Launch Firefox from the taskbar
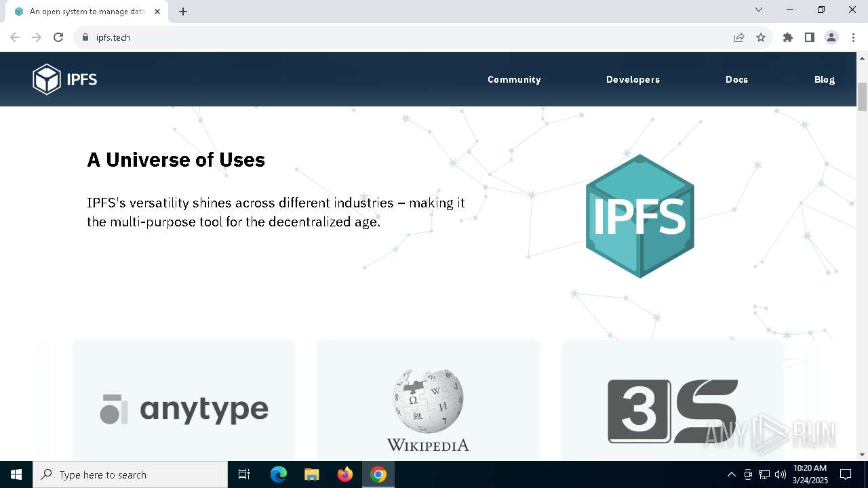Image resolution: width=868 pixels, height=488 pixels. 345,474
